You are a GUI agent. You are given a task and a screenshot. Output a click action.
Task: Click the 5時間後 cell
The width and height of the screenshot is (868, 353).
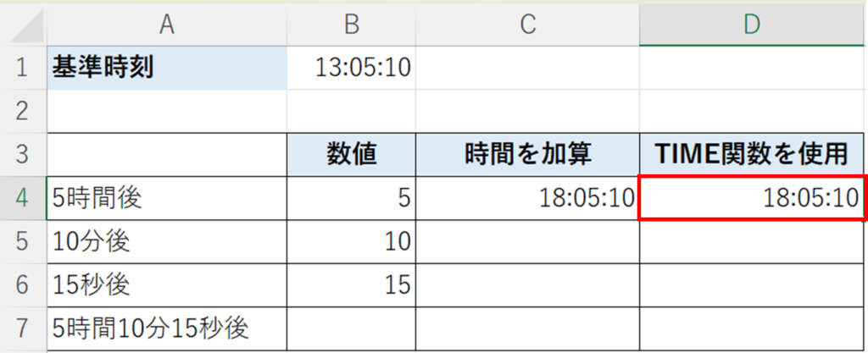pos(167,198)
